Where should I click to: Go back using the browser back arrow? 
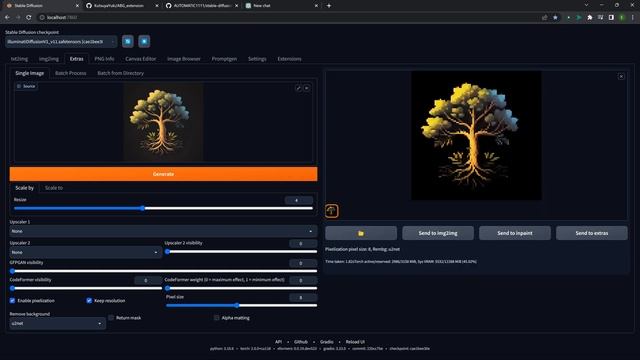7,18
